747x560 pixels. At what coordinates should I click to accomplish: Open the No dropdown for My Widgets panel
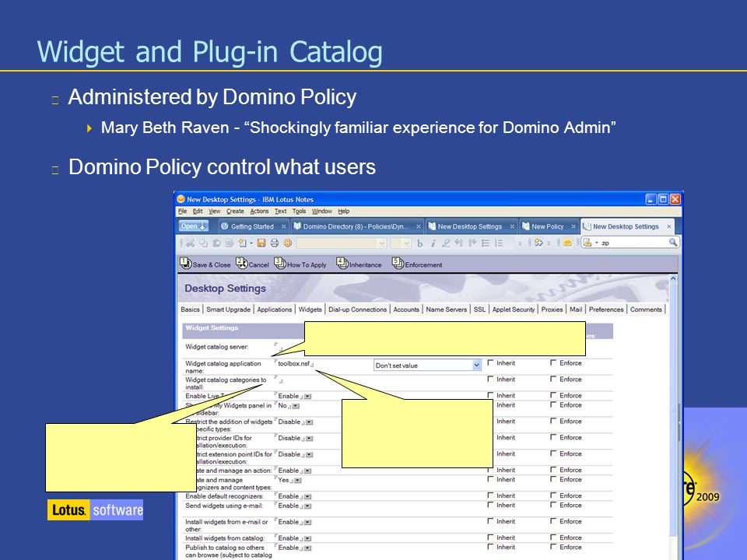[x=296, y=406]
